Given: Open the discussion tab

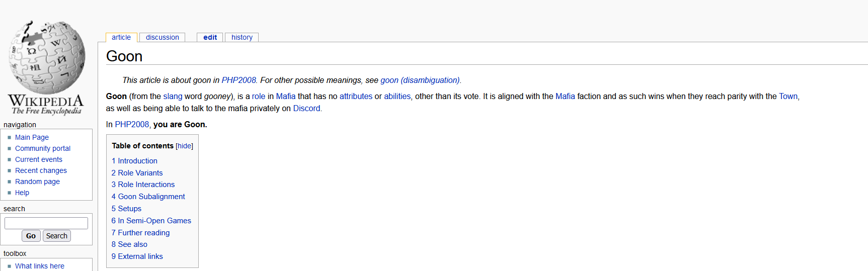Looking at the screenshot, I should (163, 37).
